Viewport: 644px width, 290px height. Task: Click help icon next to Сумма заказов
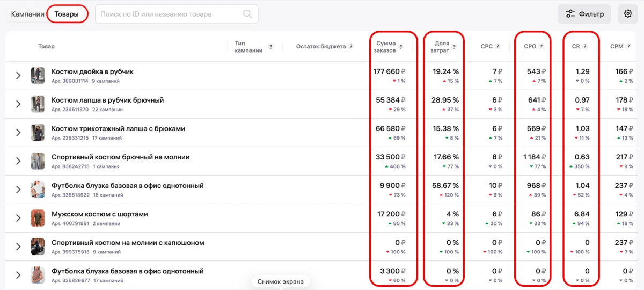pyautogui.click(x=401, y=47)
